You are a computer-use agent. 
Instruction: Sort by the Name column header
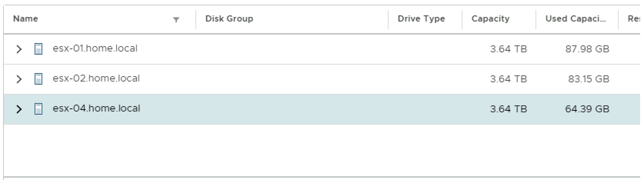click(x=25, y=19)
